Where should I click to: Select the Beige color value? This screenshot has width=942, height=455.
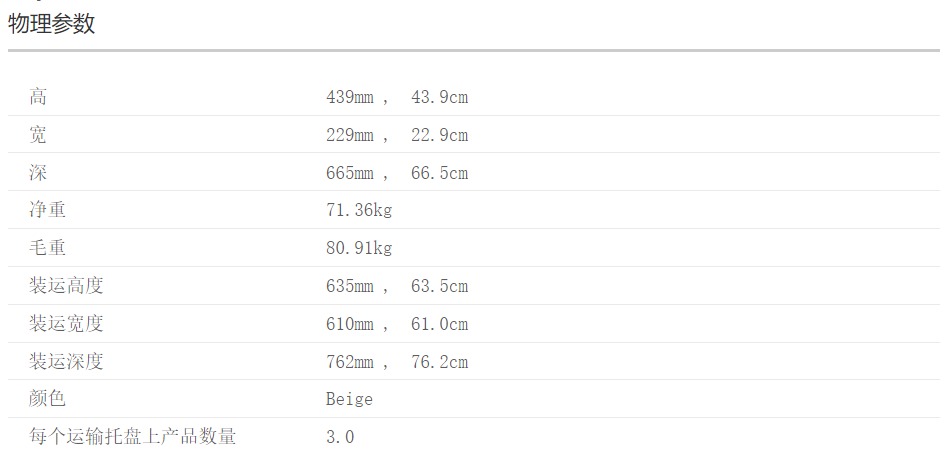tap(349, 399)
